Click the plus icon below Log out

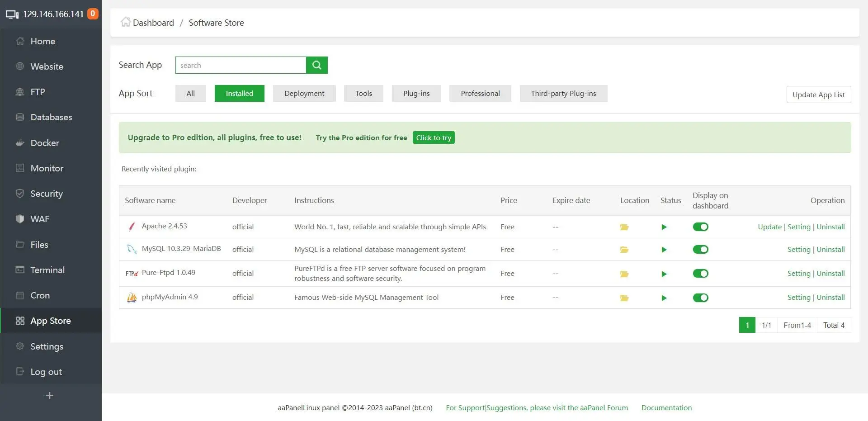point(50,396)
